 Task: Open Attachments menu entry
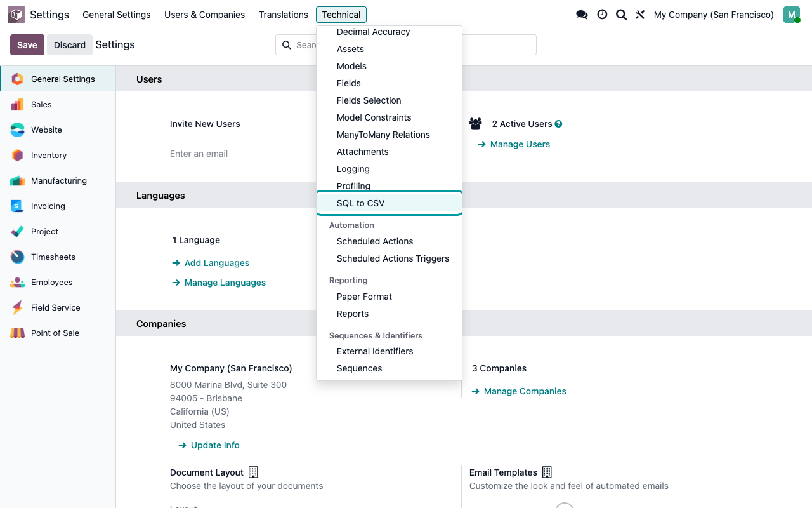[389, 152]
